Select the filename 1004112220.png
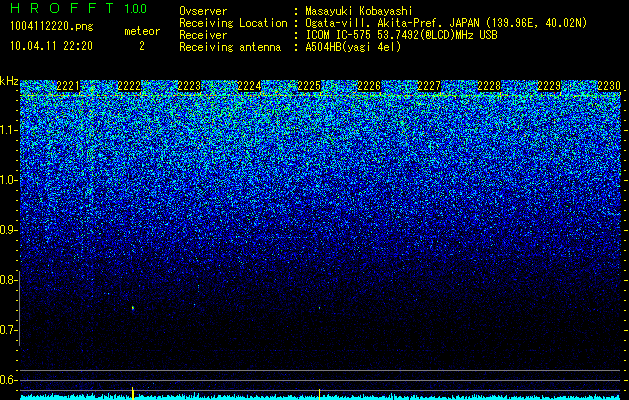 tap(51, 27)
